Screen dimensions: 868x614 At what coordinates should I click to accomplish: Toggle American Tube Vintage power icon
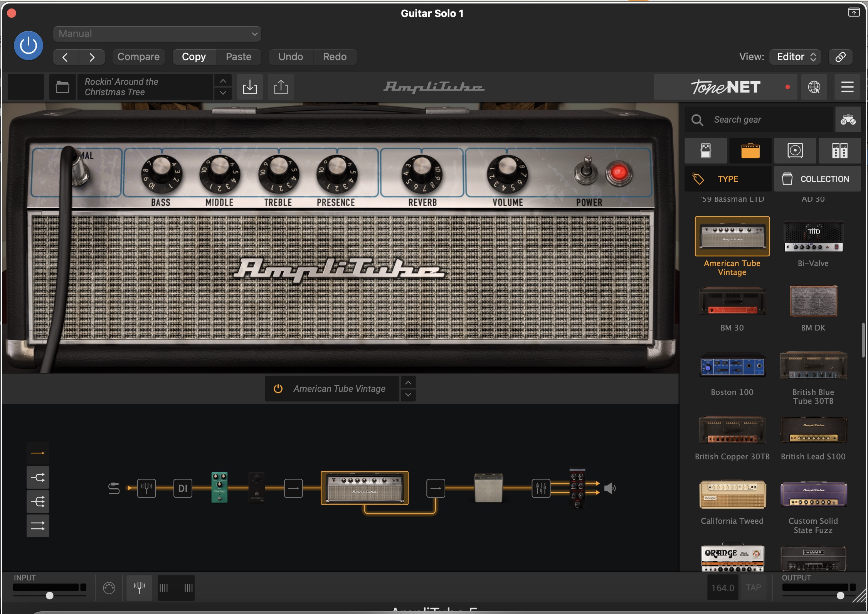(278, 389)
